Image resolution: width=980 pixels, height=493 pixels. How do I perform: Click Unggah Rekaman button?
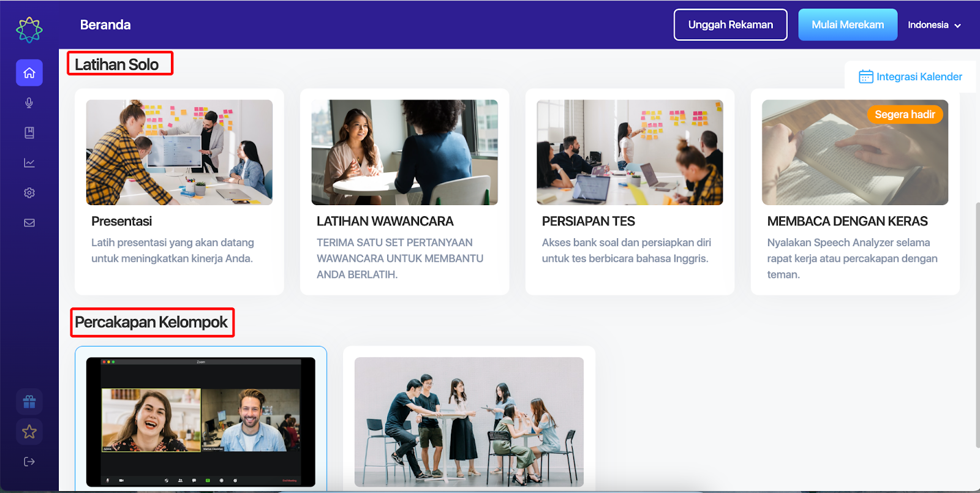point(731,25)
